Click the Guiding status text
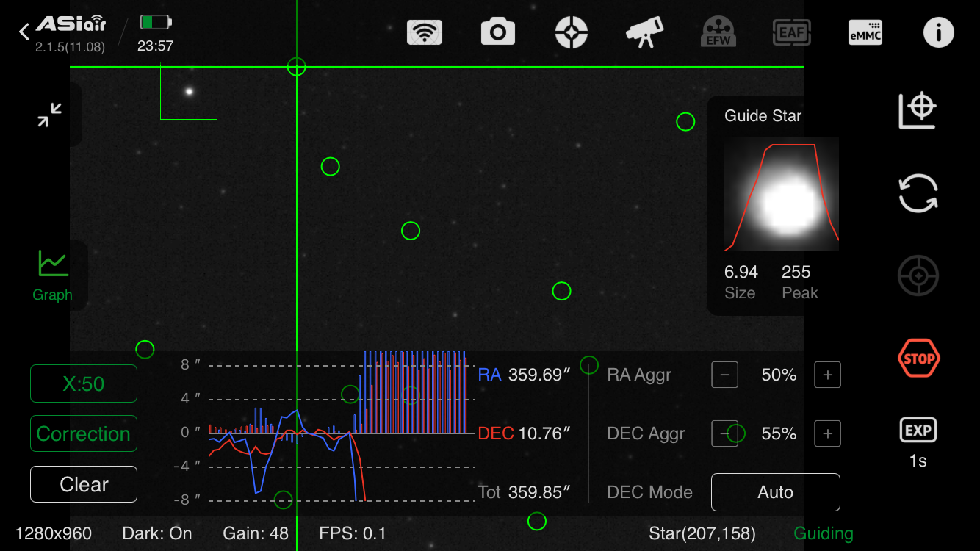Image resolution: width=980 pixels, height=551 pixels. (824, 534)
